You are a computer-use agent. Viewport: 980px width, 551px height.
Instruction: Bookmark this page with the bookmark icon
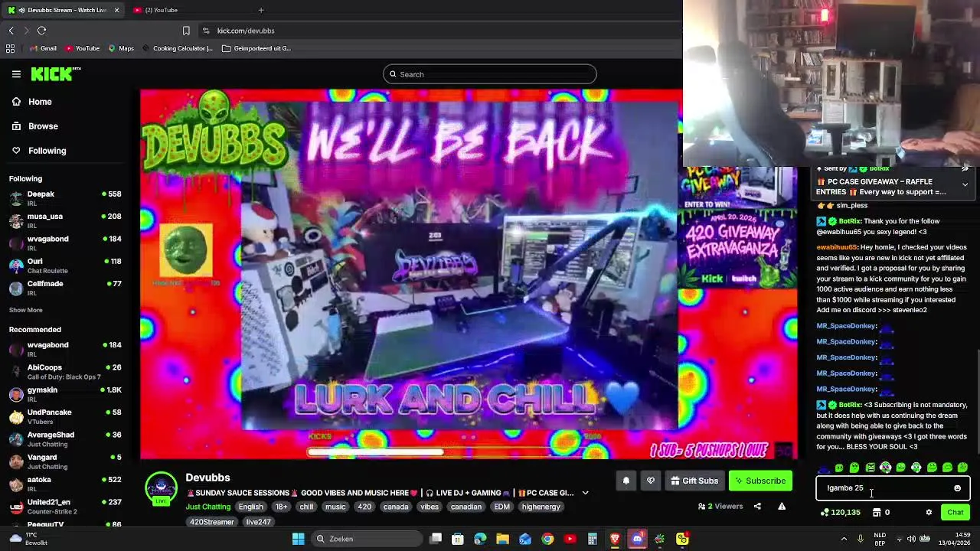coord(186,31)
